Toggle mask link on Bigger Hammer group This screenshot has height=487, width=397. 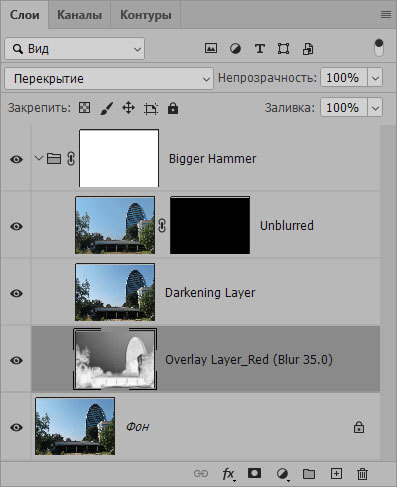pos(71,159)
